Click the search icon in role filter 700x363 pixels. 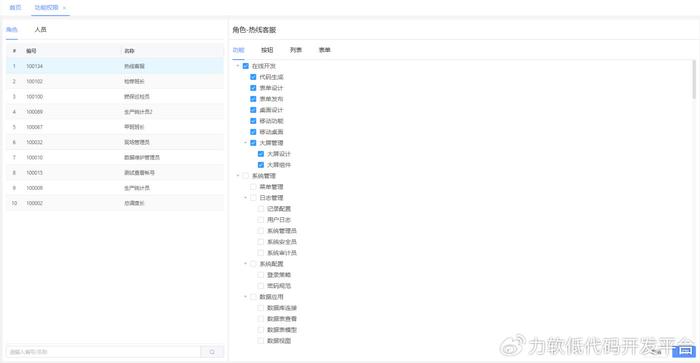click(x=212, y=352)
